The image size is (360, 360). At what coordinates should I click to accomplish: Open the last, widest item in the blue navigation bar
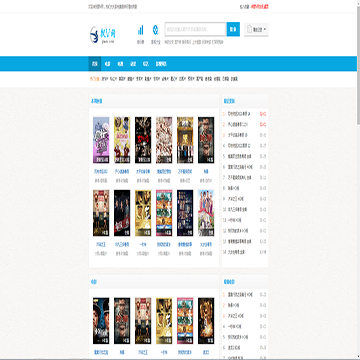pos(161,64)
